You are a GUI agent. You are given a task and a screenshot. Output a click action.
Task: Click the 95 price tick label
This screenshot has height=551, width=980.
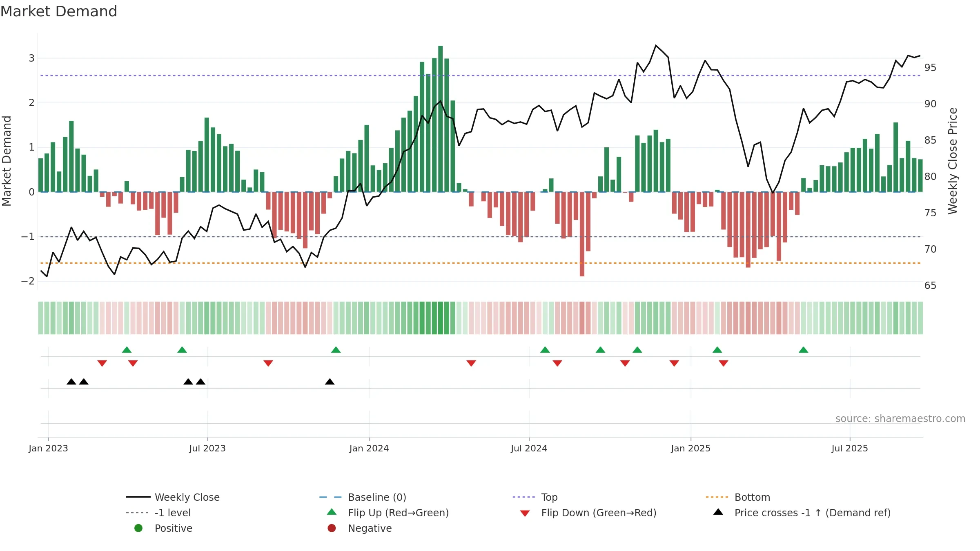[x=930, y=67]
